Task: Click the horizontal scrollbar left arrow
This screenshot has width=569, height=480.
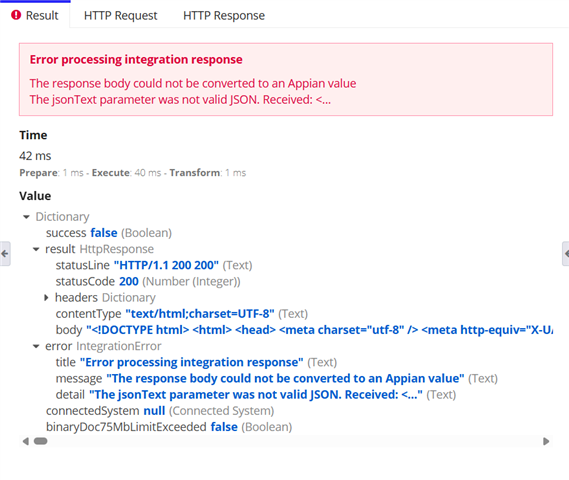Action: pyautogui.click(x=25, y=441)
